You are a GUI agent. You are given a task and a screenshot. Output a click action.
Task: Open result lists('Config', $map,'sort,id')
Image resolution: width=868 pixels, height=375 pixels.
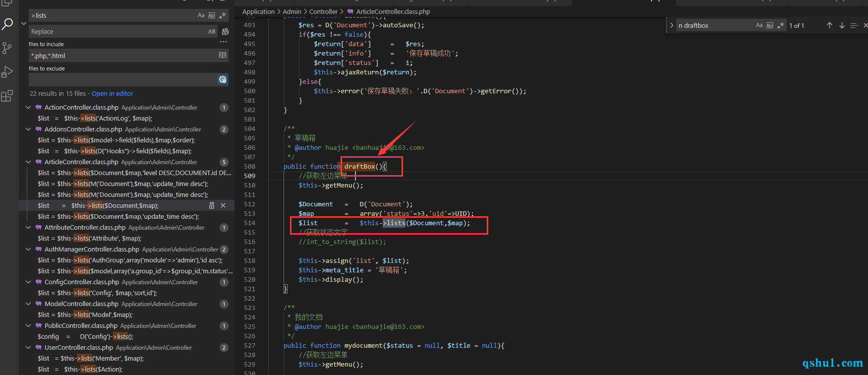tap(98, 293)
